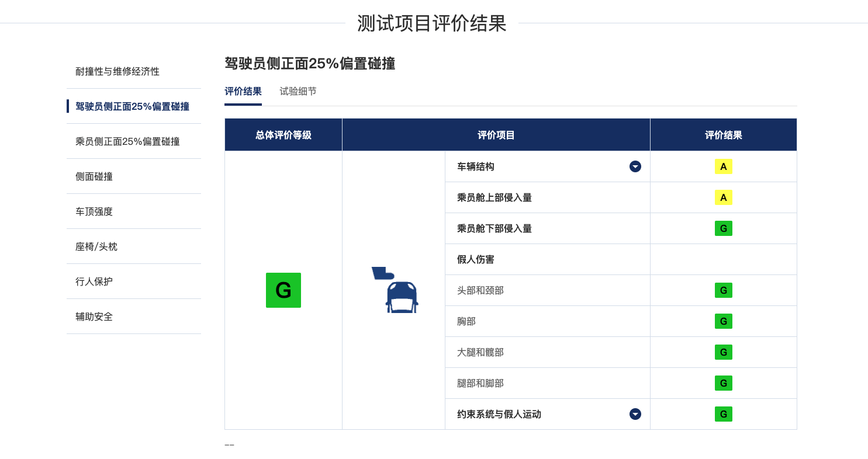The image size is (868, 459).
Task: Expand the 车辆结构 row arrow
Action: click(635, 166)
